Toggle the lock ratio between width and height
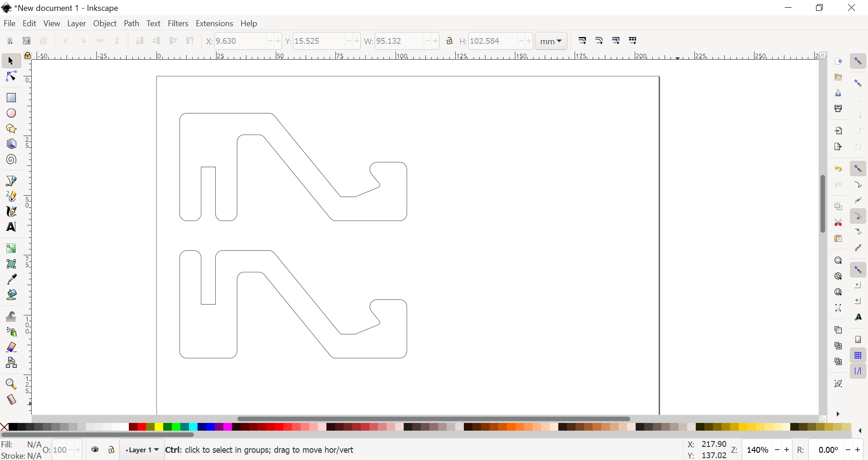The width and height of the screenshot is (868, 460). tap(450, 41)
